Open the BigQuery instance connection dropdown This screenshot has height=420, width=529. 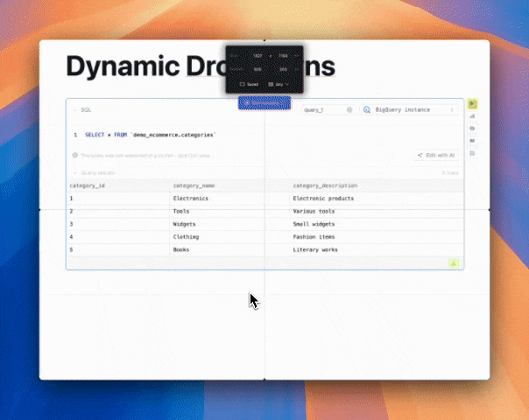tap(410, 110)
